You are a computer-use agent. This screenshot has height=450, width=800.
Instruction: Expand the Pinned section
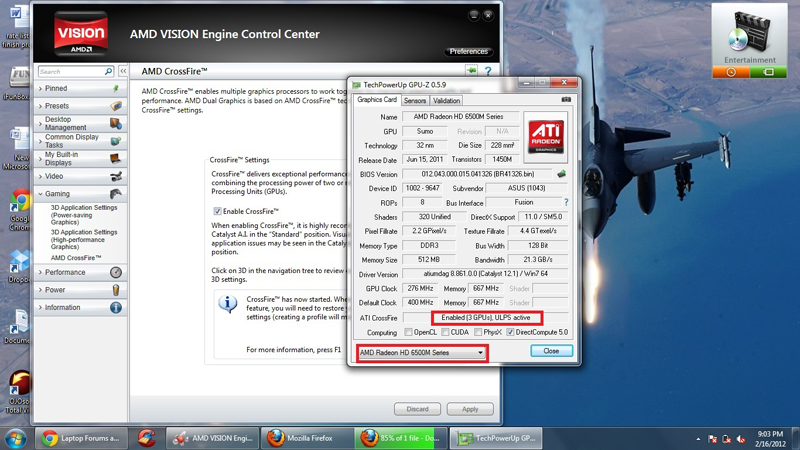point(40,88)
